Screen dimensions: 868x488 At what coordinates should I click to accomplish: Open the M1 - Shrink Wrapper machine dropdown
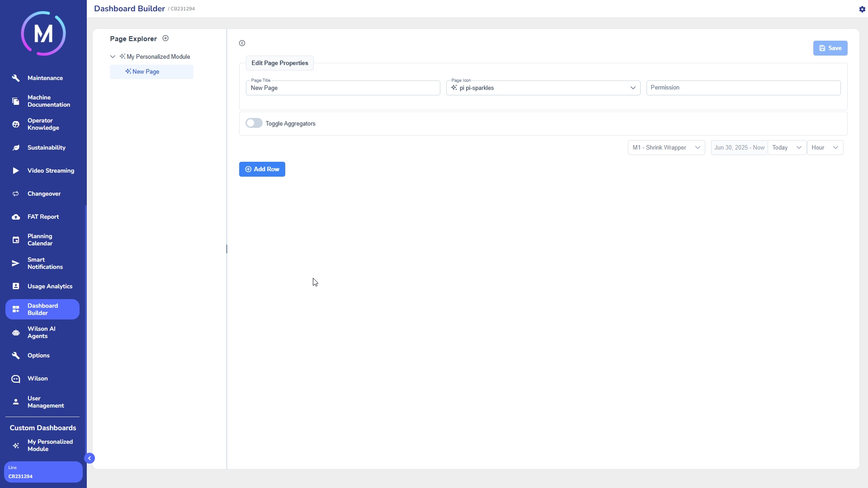tap(666, 148)
